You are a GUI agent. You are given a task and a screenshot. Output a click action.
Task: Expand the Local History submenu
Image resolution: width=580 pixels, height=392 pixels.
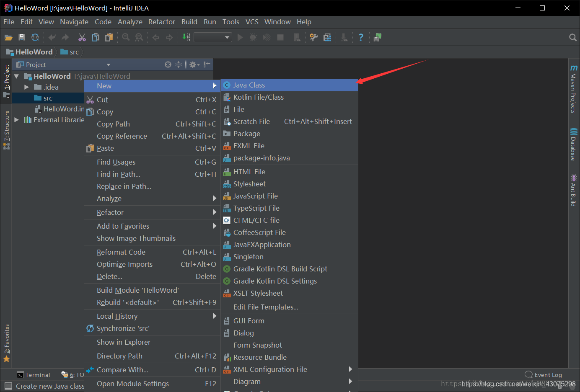pyautogui.click(x=153, y=316)
